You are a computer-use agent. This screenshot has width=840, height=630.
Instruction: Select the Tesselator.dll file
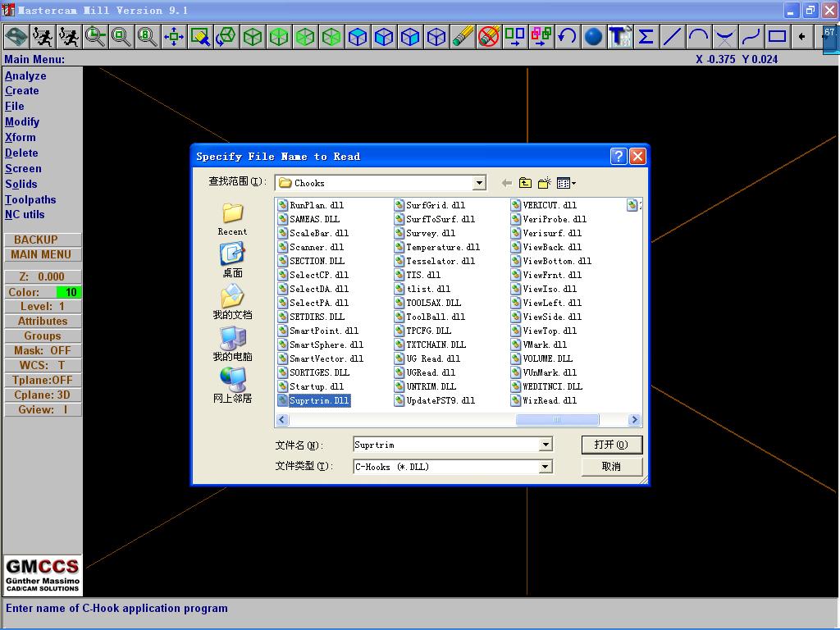coord(435,261)
